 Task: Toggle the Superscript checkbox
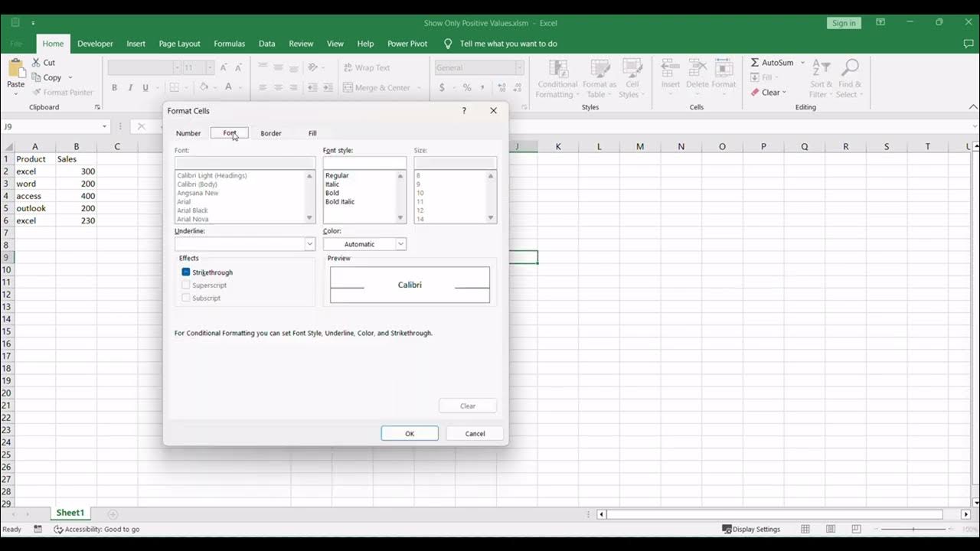(x=186, y=285)
